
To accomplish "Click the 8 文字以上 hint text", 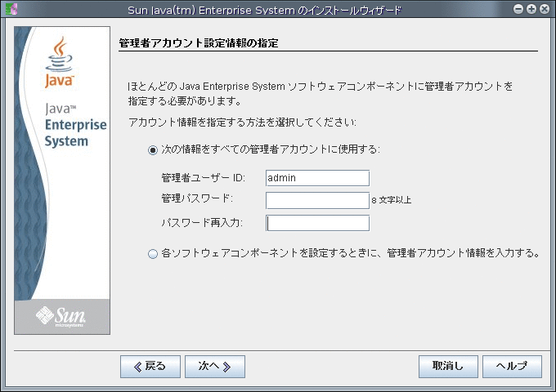I will pyautogui.click(x=392, y=200).
